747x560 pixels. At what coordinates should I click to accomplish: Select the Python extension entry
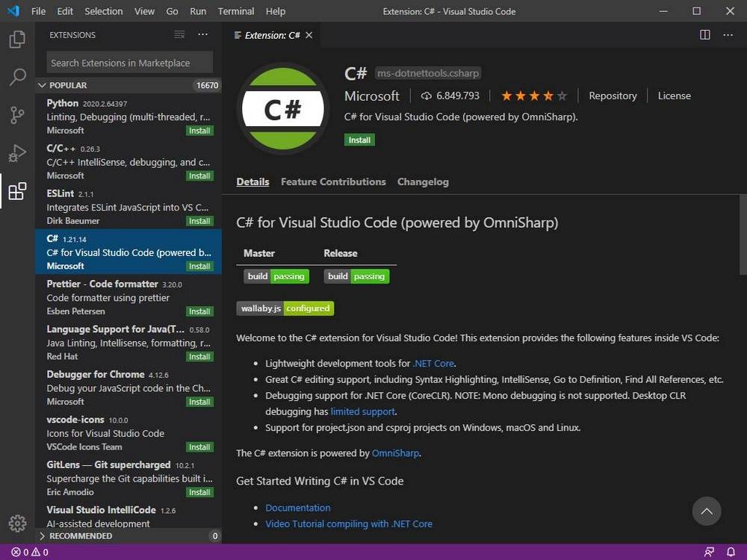click(128, 116)
